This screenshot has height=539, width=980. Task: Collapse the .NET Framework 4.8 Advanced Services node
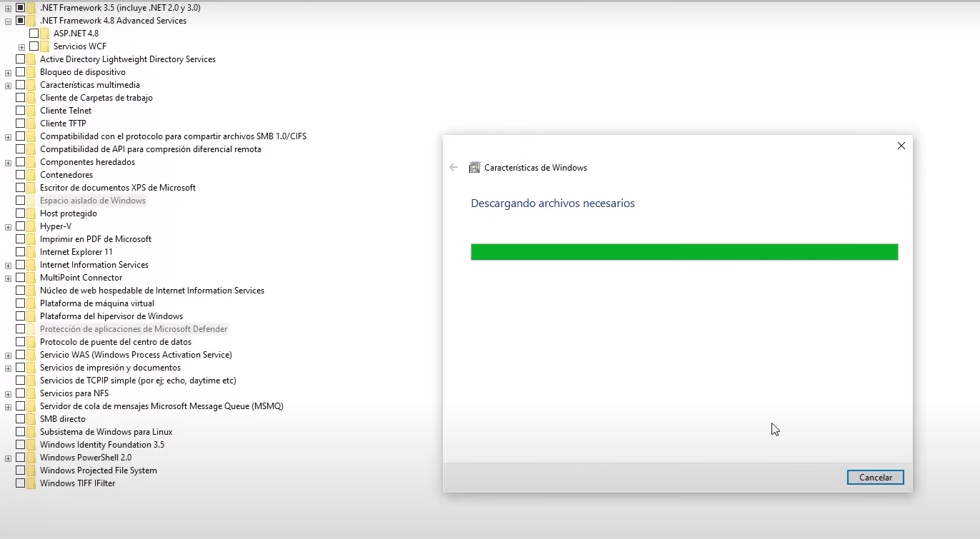[x=8, y=21]
